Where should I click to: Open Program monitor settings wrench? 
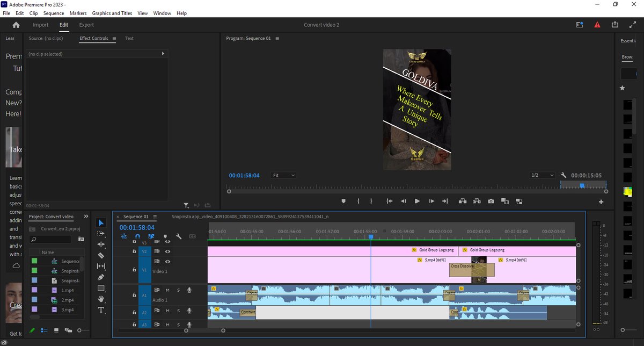pos(563,175)
